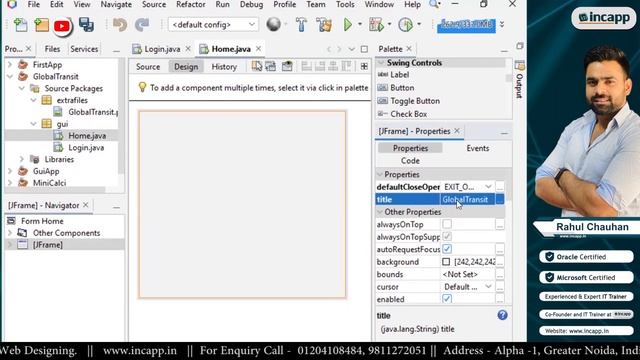Toggle the autoRequestFocus checkbox
This screenshot has width=640, height=360.
(x=447, y=249)
